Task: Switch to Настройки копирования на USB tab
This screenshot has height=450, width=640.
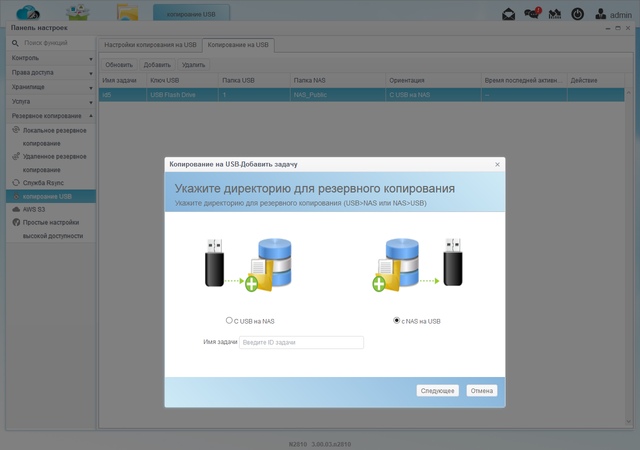Action: coord(150,45)
